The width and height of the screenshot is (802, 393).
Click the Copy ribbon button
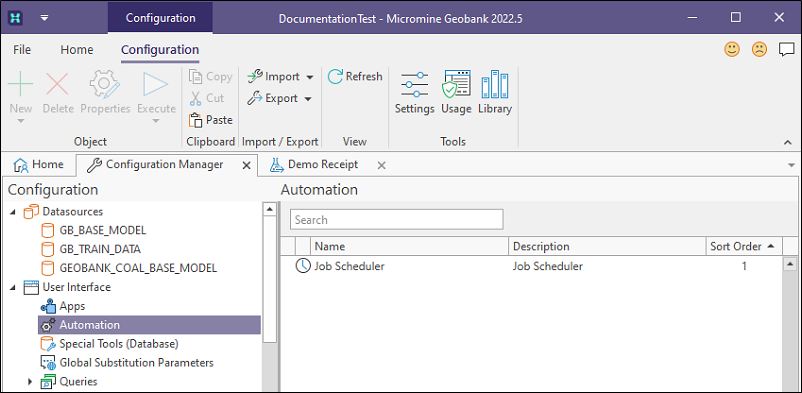coord(210,77)
